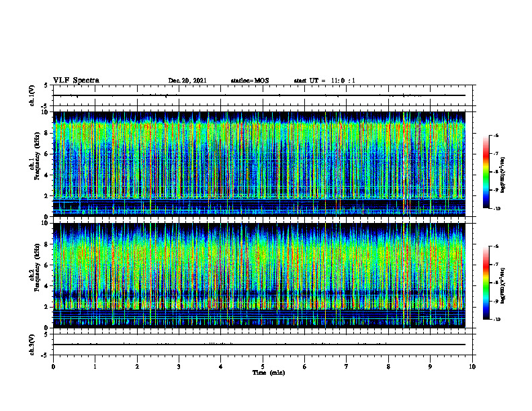Image resolution: width=532 pixels, height=411 pixels.
Task: Click the ch.2 spectrogram plot area
Action: coord(259,275)
